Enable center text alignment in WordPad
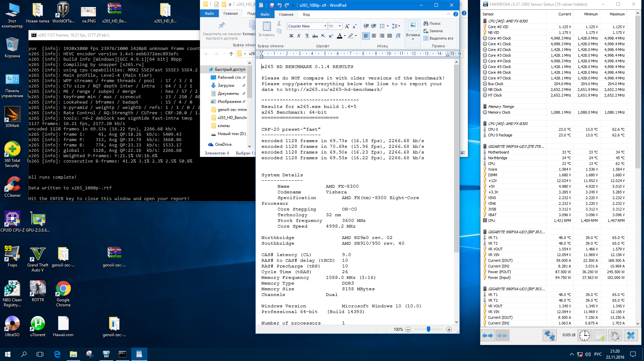 [x=374, y=36]
